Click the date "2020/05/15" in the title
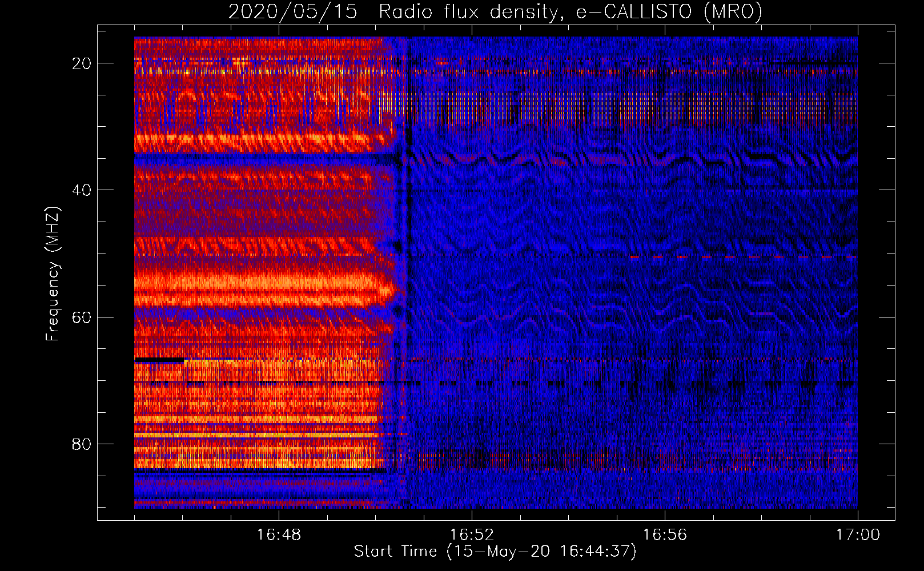924x571 pixels. 293,11
